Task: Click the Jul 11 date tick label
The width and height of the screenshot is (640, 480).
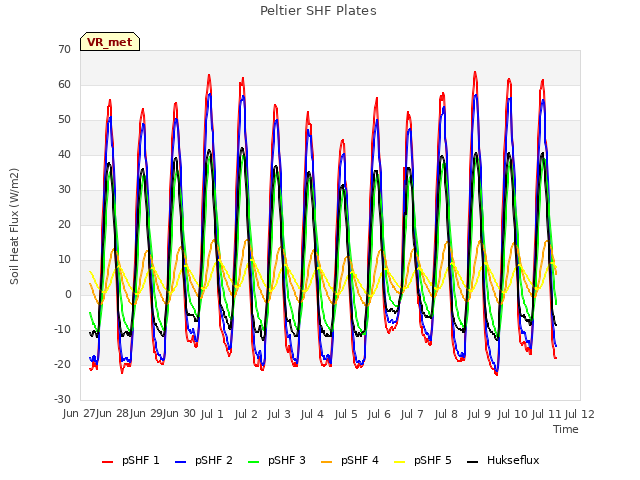Action: (547, 414)
